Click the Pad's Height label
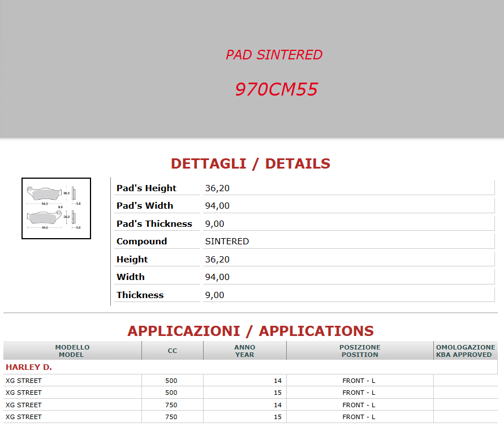The width and height of the screenshot is (504, 431). 147,188
